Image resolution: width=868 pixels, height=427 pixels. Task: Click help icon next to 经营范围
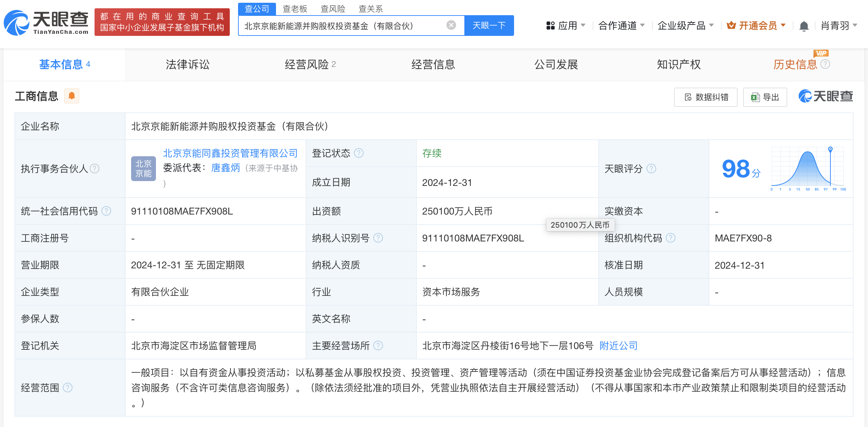pos(68,388)
